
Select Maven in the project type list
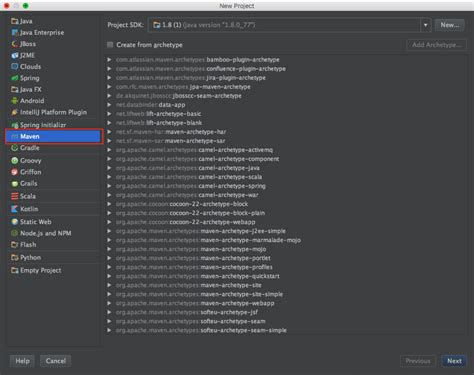(54, 136)
